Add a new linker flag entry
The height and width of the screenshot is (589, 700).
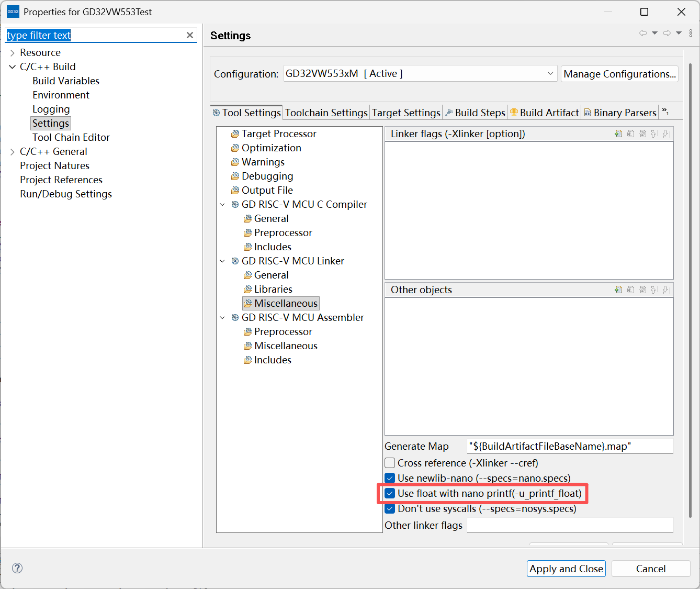coord(618,134)
